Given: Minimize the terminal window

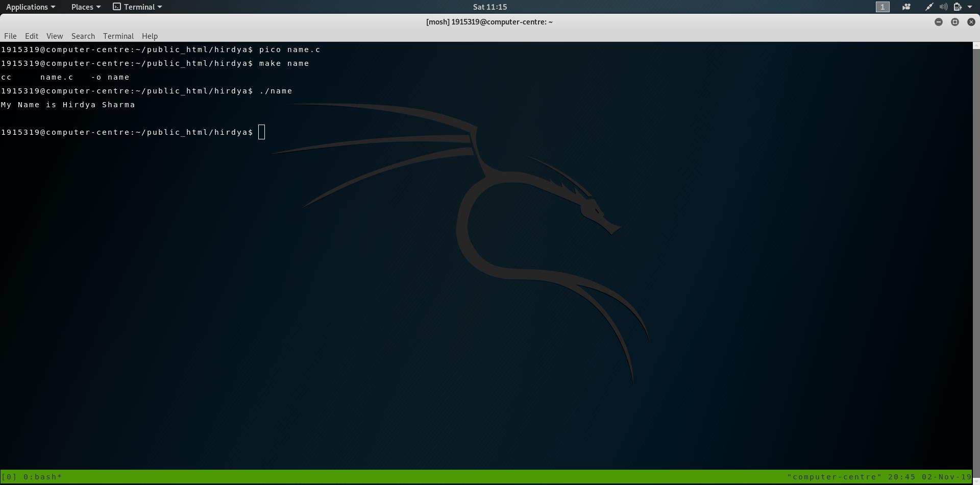Looking at the screenshot, I should [938, 22].
